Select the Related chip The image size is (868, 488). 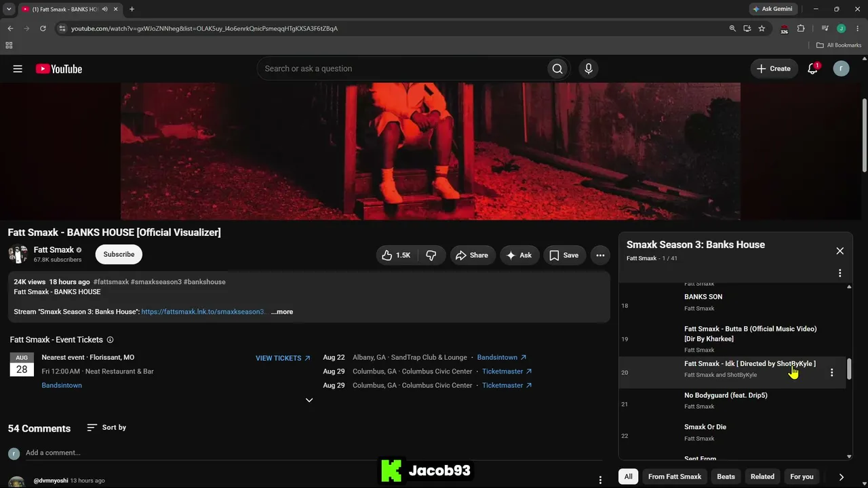pos(762,476)
